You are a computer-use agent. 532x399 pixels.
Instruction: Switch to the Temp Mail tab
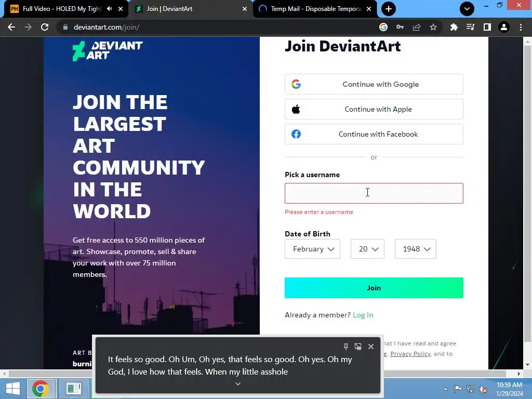pos(315,9)
